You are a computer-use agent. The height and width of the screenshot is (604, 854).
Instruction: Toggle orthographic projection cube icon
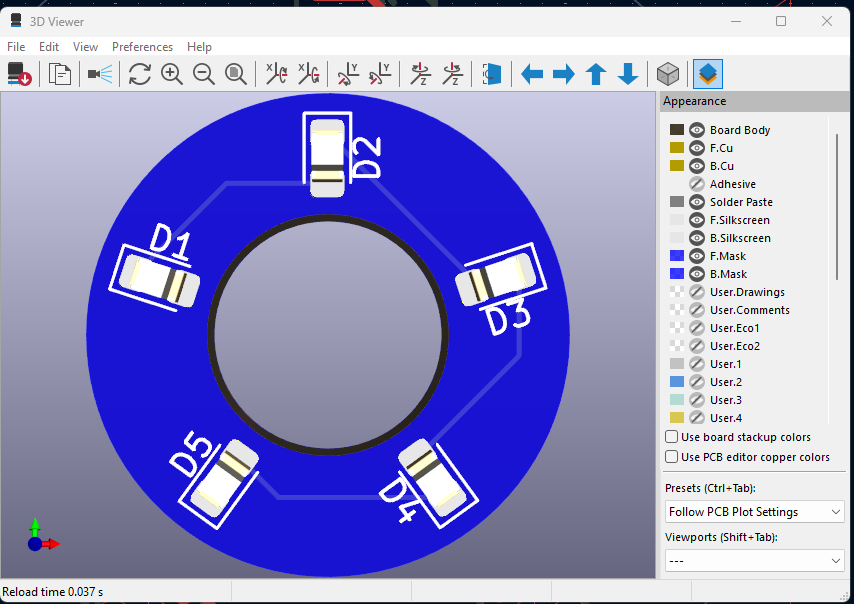[x=667, y=74]
